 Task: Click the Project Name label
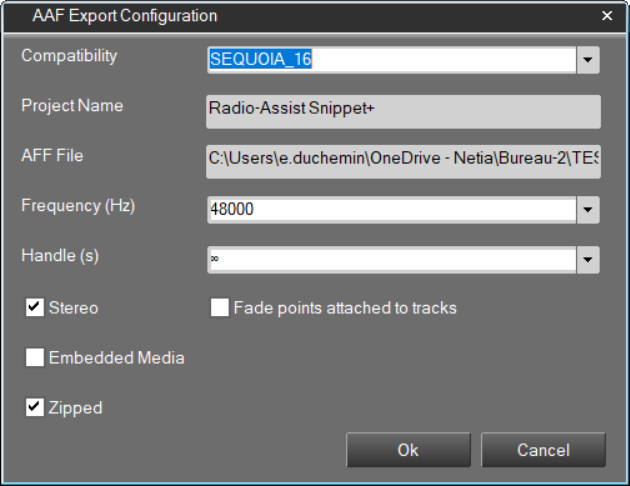[72, 106]
